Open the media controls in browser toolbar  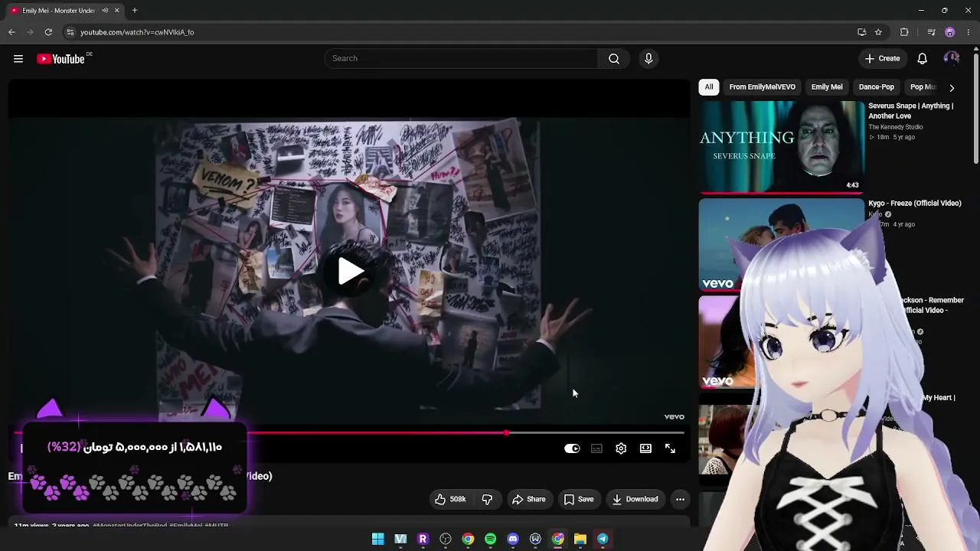[x=931, y=32]
